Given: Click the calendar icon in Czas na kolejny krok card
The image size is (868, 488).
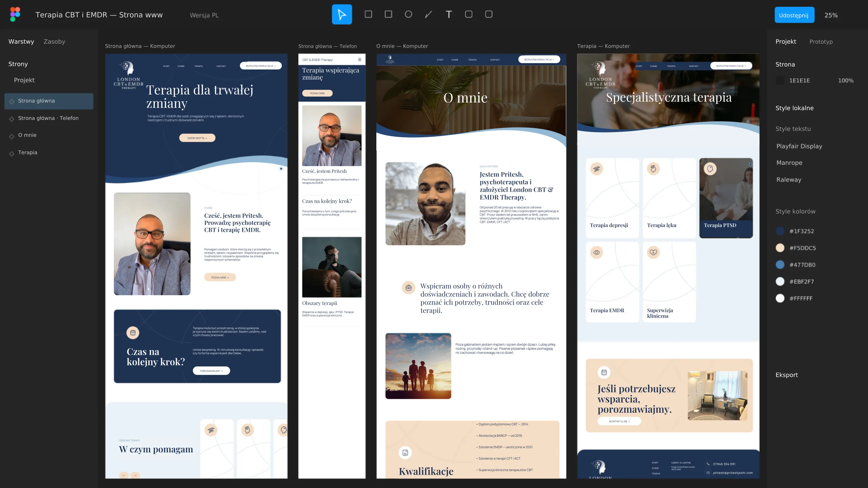Looking at the screenshot, I should 133,333.
